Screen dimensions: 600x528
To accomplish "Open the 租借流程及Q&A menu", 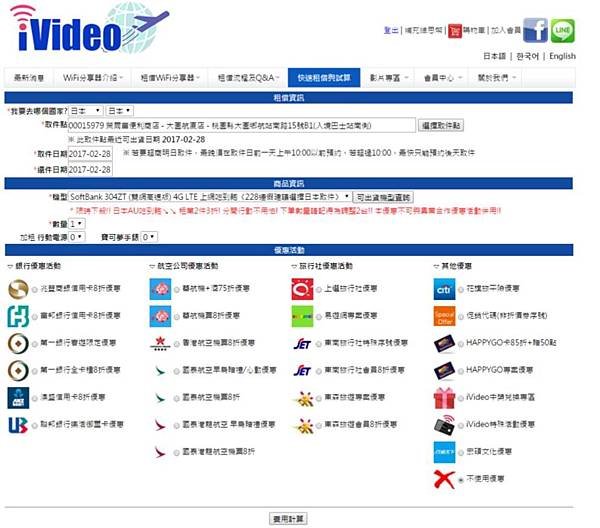I will [x=248, y=78].
